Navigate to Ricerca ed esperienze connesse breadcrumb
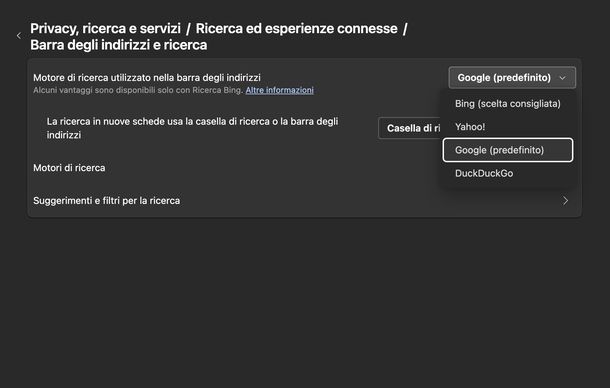Viewport: 610px width, 388px height. (296, 28)
